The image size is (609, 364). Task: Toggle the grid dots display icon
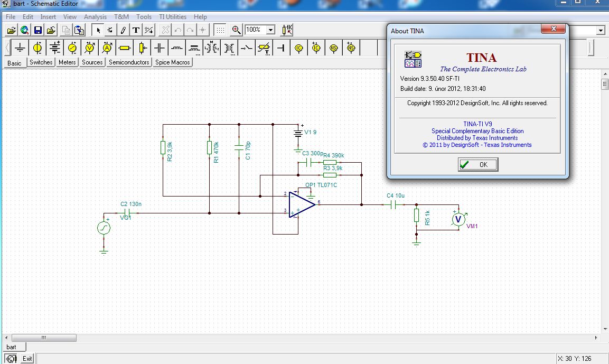click(x=220, y=30)
